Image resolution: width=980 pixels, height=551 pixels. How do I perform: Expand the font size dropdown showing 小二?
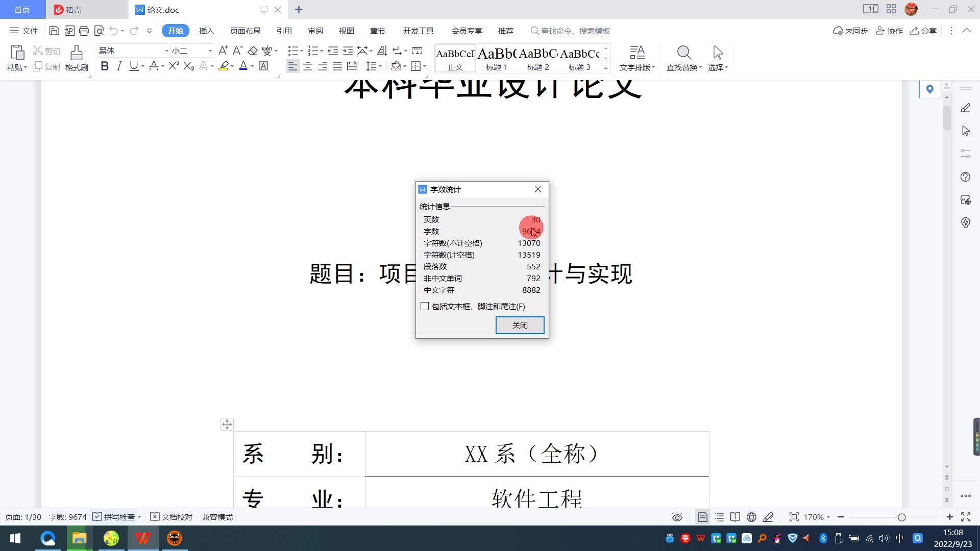coord(210,51)
